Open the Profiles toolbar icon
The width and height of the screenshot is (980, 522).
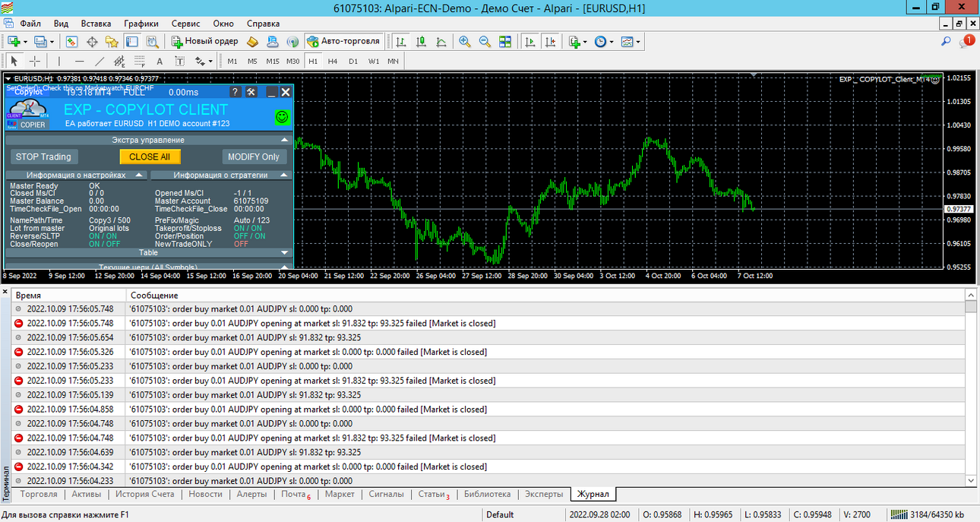pos(40,41)
